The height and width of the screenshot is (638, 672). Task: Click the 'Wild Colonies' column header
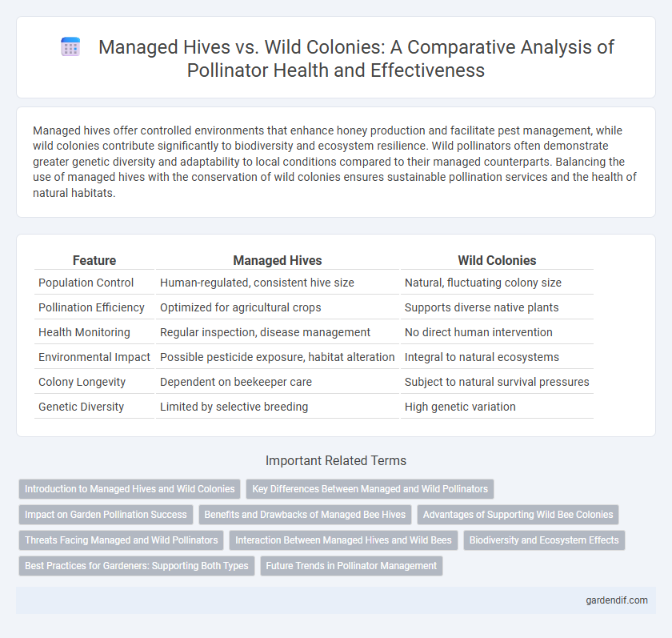tap(497, 260)
